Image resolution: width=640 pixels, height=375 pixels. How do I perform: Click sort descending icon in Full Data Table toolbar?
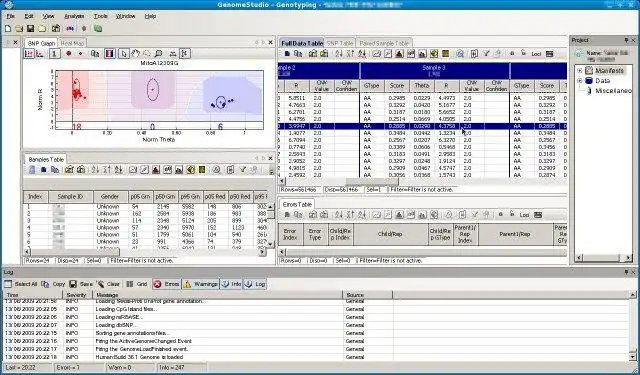coord(350,53)
